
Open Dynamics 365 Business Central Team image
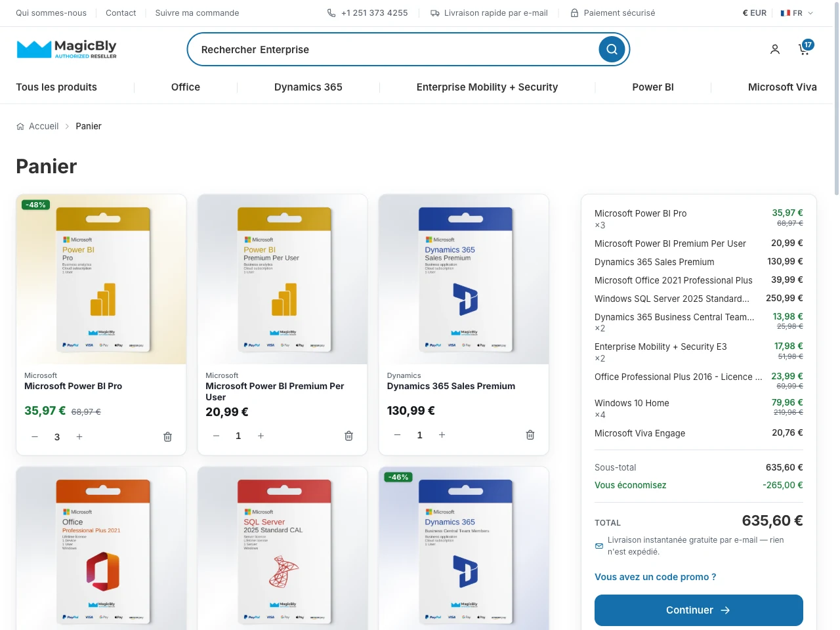[464, 549]
